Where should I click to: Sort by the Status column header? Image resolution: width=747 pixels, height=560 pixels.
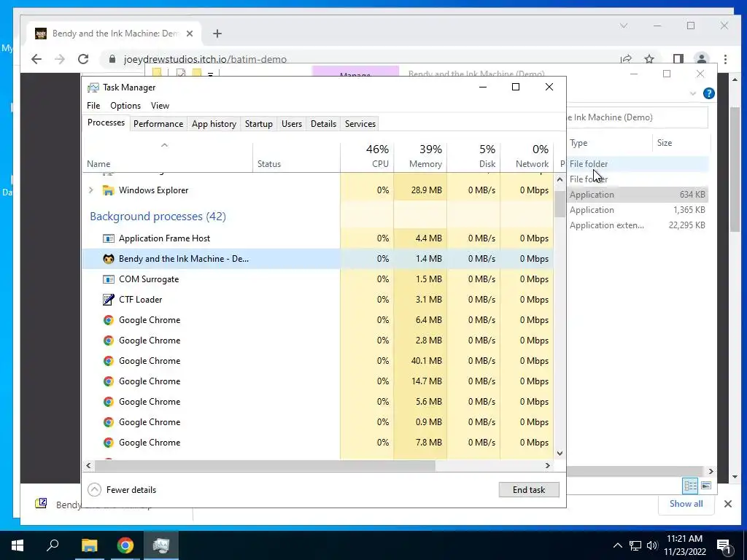(x=296, y=156)
